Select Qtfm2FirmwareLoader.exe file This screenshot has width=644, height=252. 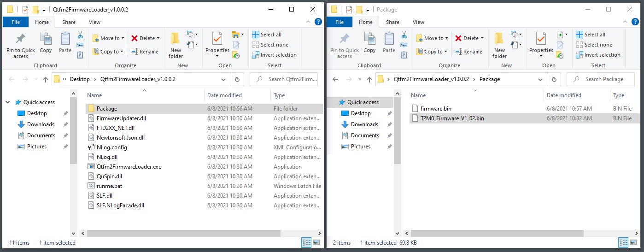(129, 167)
